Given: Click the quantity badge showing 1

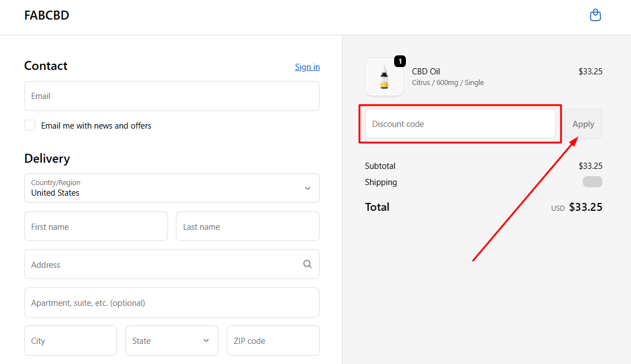Looking at the screenshot, I should click(x=400, y=61).
